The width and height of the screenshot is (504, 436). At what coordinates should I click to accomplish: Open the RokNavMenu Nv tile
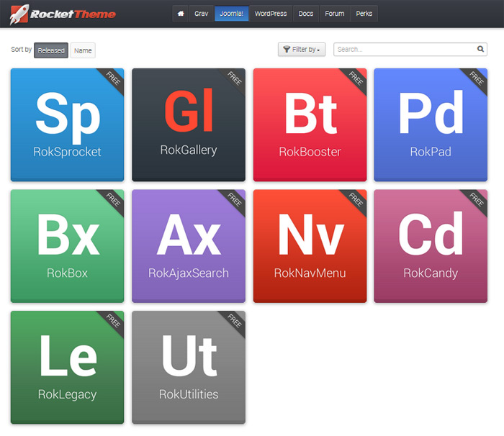pyautogui.click(x=310, y=246)
